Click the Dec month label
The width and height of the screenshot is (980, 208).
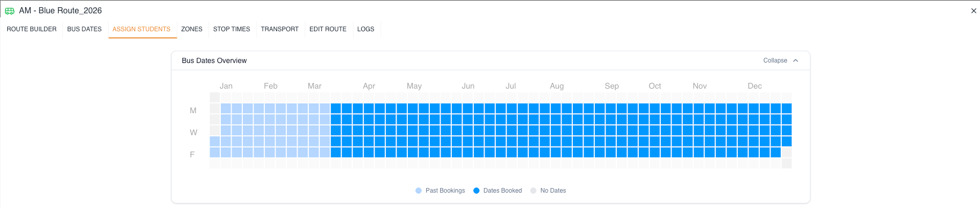(755, 86)
